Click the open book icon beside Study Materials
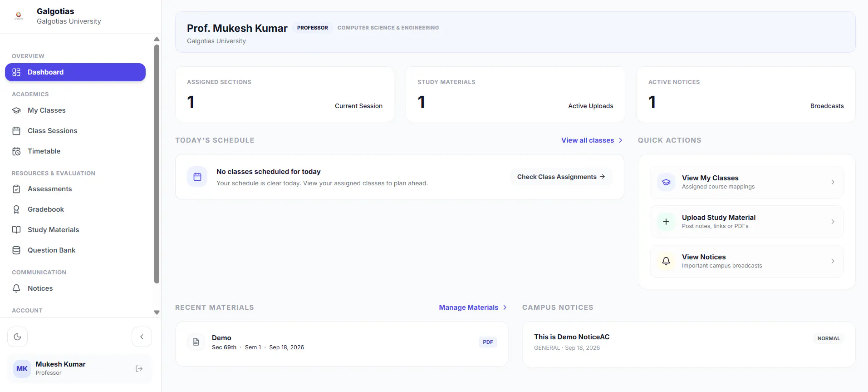Image resolution: width=868 pixels, height=392 pixels. click(16, 230)
